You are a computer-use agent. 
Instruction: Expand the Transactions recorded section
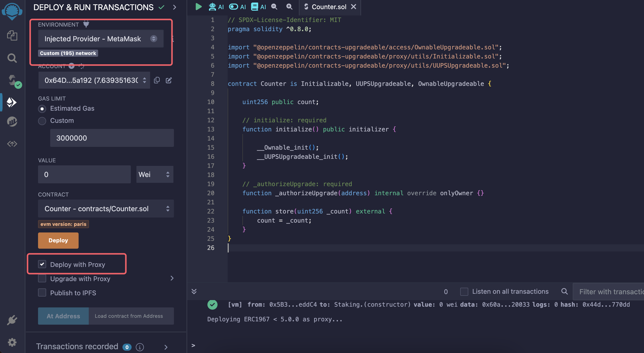(166, 347)
